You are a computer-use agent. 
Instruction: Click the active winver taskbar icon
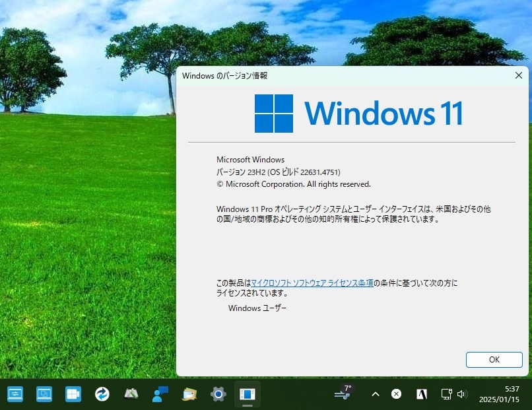coord(248,394)
